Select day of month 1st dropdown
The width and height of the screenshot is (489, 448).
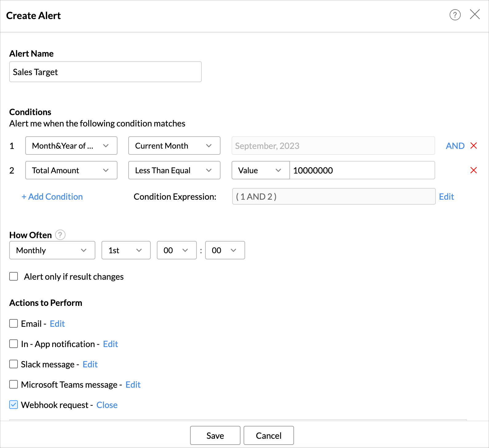click(x=126, y=250)
